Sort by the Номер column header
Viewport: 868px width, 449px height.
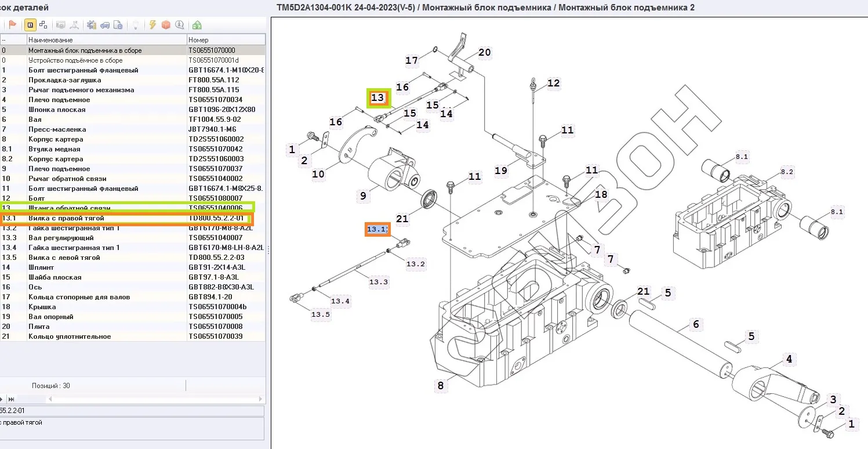pyautogui.click(x=226, y=40)
